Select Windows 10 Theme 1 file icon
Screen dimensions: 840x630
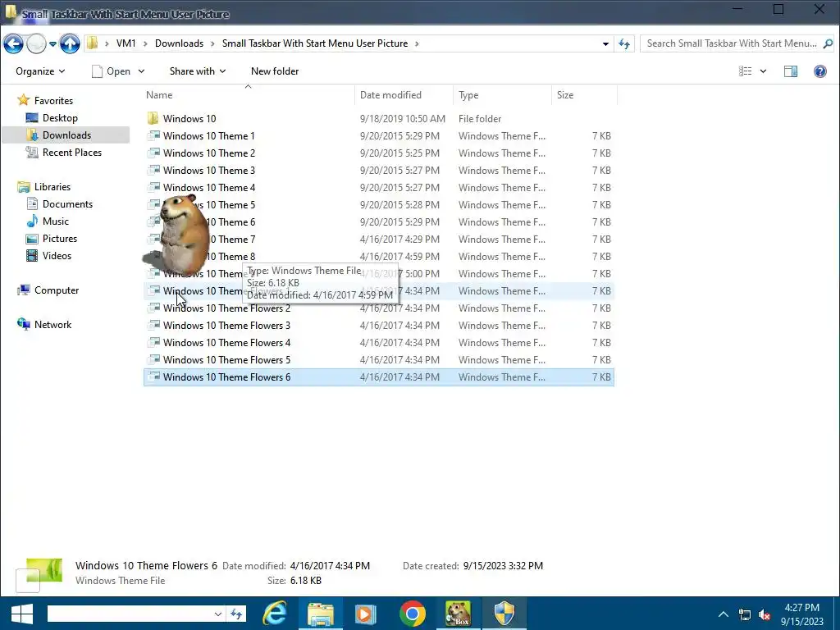(153, 135)
